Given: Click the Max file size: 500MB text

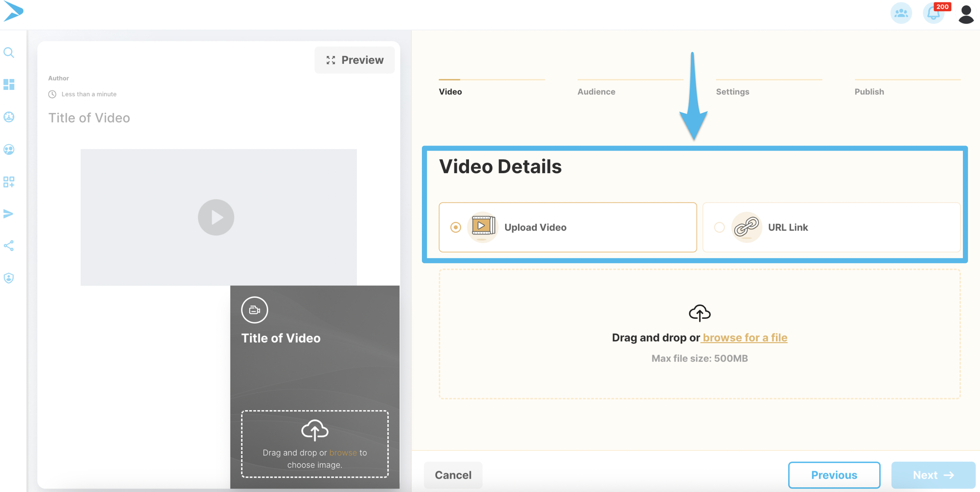Looking at the screenshot, I should click(x=700, y=358).
